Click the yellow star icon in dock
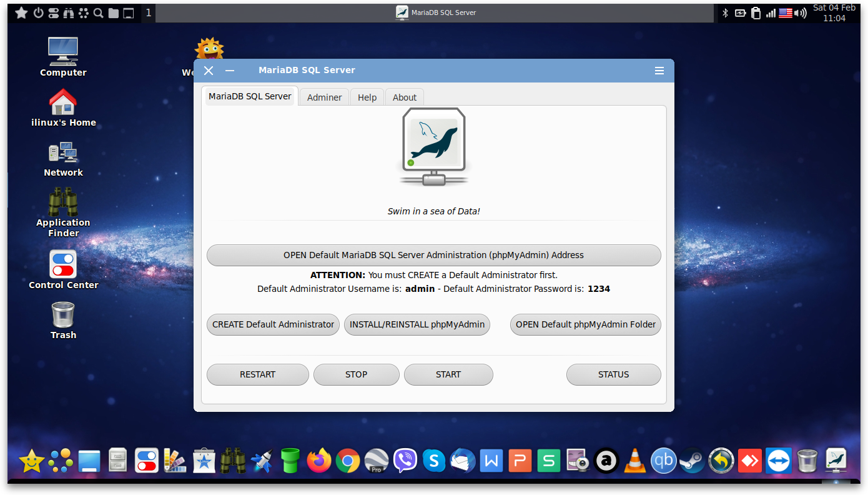This screenshot has width=868, height=495. pyautogui.click(x=32, y=461)
